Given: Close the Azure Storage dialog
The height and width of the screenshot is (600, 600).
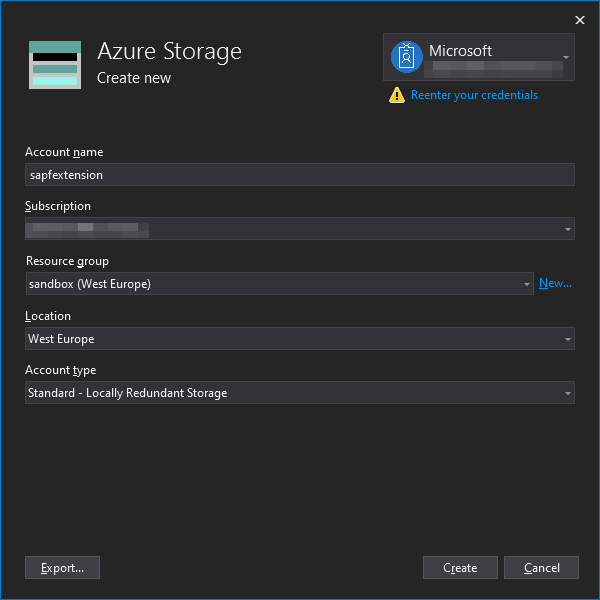Looking at the screenshot, I should (580, 20).
